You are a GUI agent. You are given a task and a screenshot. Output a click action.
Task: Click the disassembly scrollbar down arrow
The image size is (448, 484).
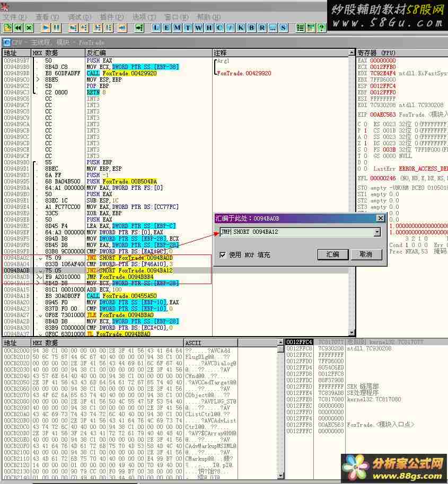(x=352, y=332)
